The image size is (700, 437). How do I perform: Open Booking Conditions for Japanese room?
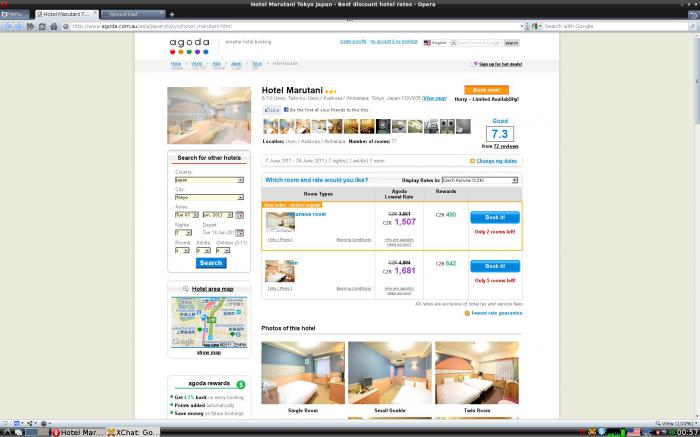tap(354, 240)
